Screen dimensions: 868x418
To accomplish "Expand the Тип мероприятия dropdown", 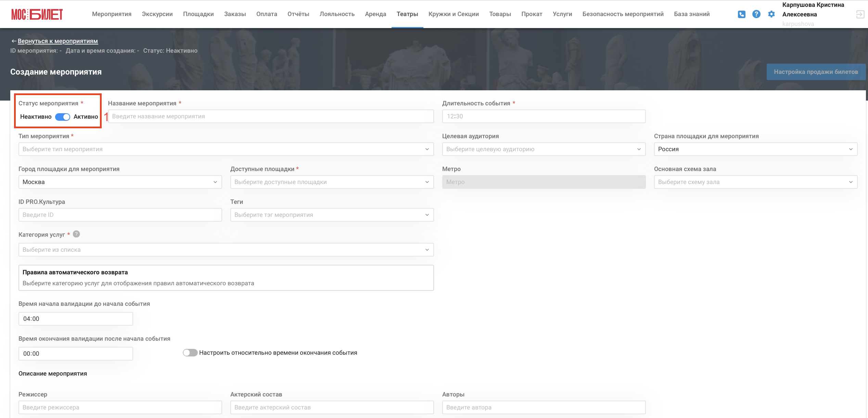I will (226, 149).
